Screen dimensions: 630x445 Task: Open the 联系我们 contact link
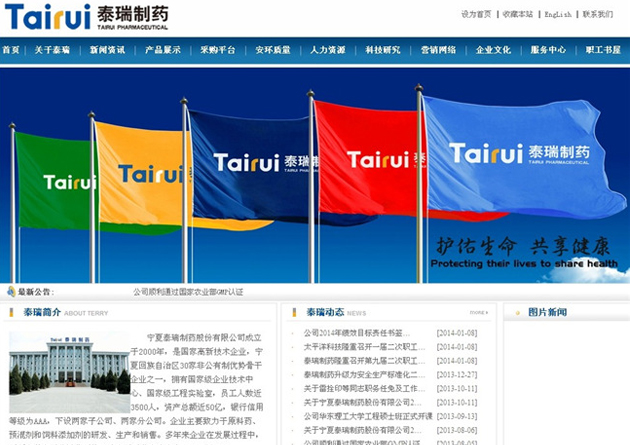(x=598, y=15)
